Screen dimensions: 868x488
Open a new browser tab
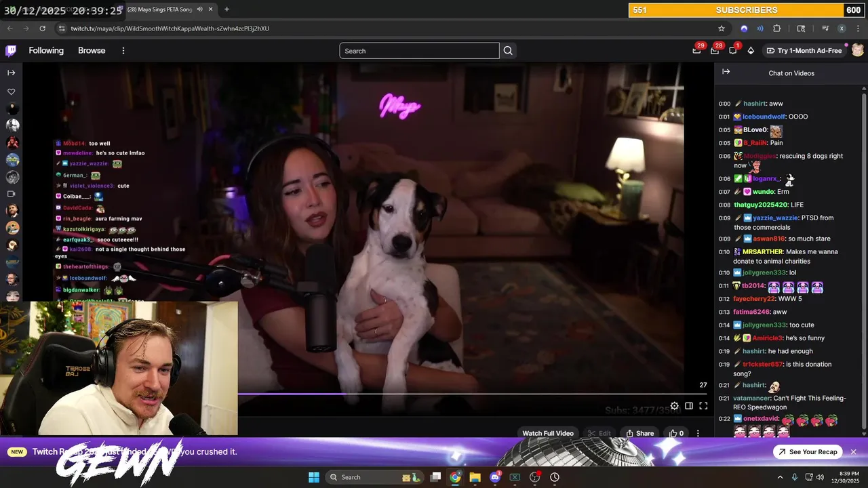coord(226,9)
